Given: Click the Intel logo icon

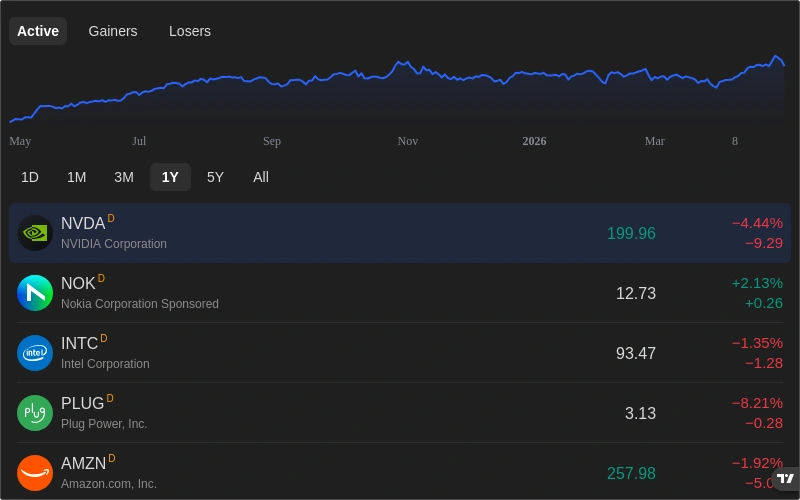Looking at the screenshot, I should coord(35,353).
